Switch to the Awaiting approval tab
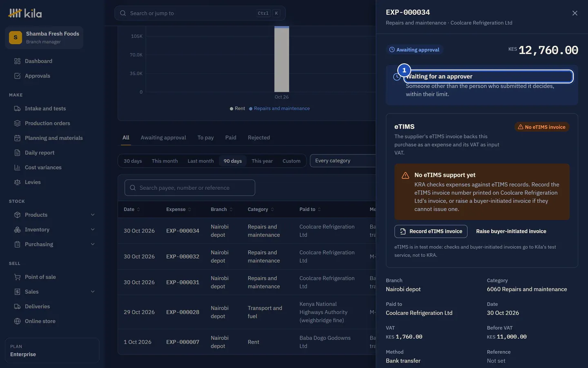 pos(163,138)
